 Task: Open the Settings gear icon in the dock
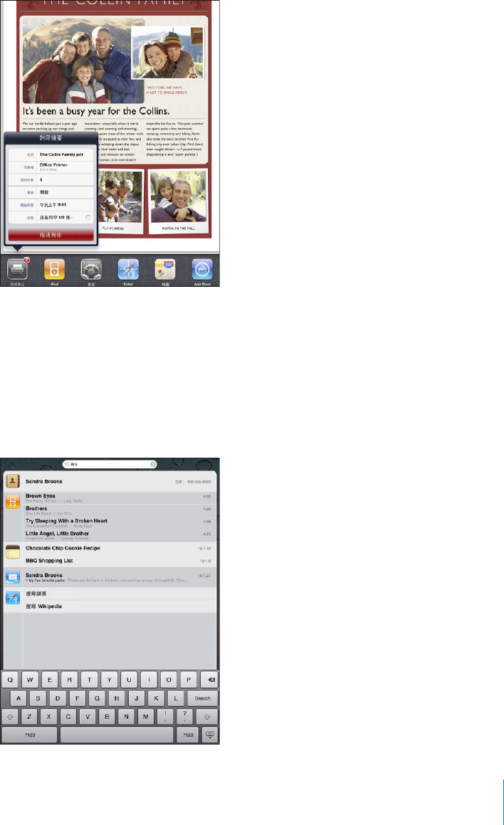tap(91, 270)
